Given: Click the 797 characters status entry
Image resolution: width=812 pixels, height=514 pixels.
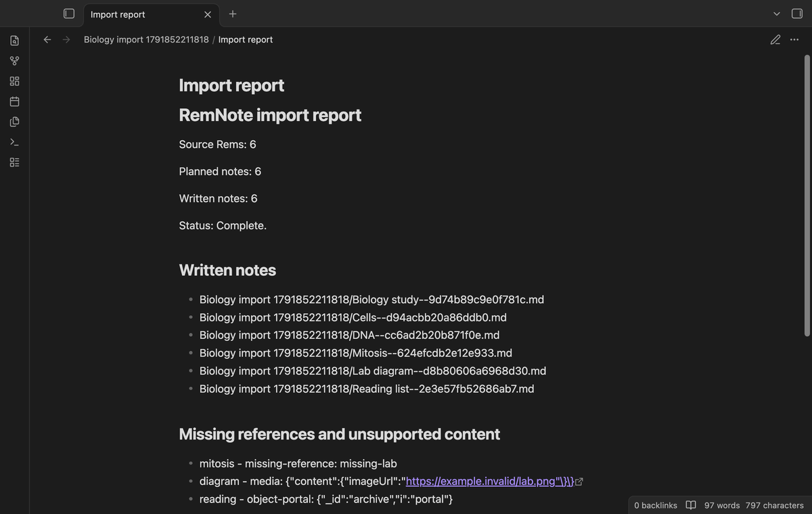Looking at the screenshot, I should click(775, 505).
